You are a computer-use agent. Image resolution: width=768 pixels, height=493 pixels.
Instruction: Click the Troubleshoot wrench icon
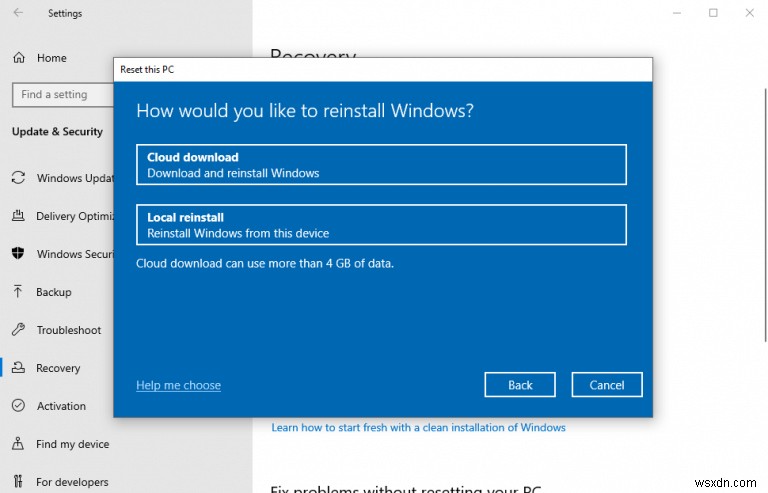pyautogui.click(x=18, y=329)
